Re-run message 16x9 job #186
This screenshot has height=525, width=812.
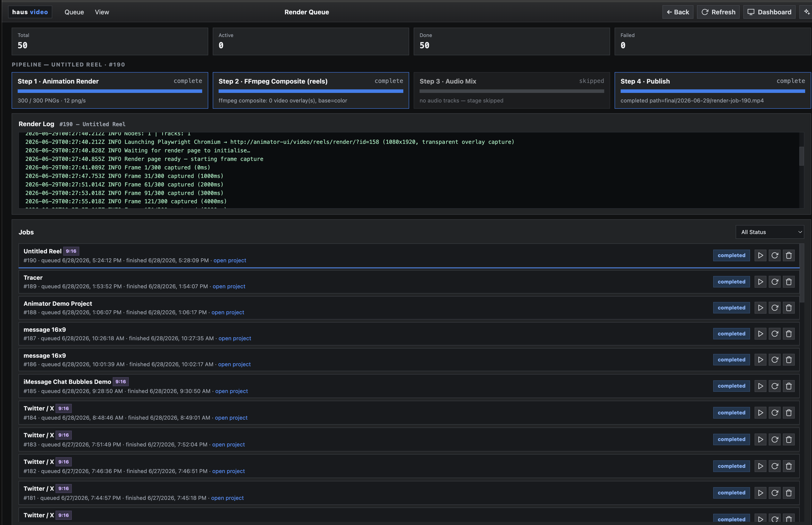pyautogui.click(x=775, y=360)
